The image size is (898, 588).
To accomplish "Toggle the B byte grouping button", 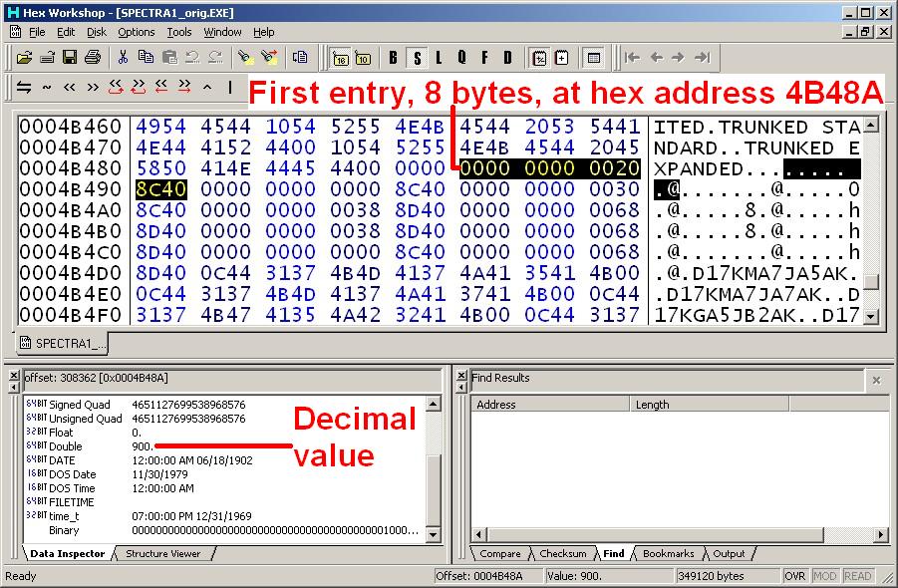I will (x=394, y=57).
